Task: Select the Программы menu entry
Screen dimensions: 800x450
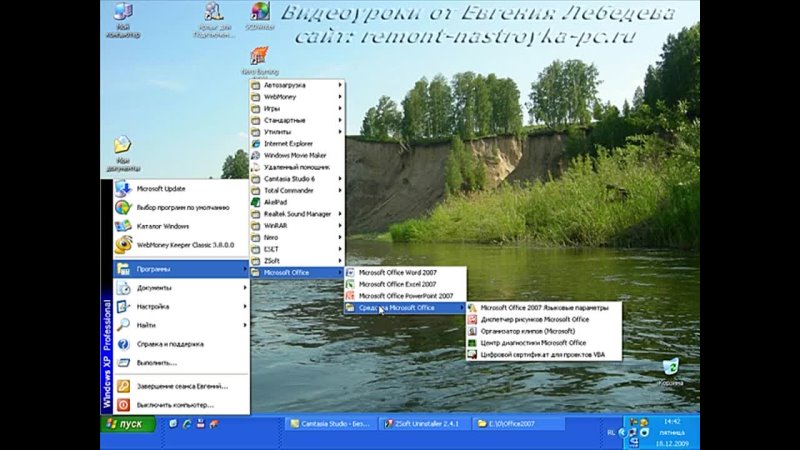Action: (181, 269)
